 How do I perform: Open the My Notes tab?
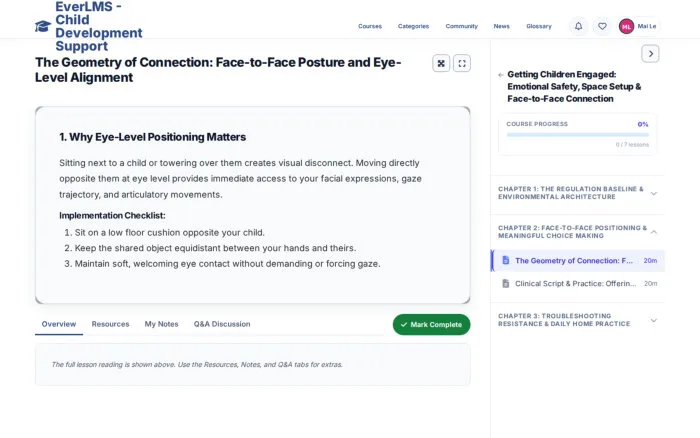[161, 324]
